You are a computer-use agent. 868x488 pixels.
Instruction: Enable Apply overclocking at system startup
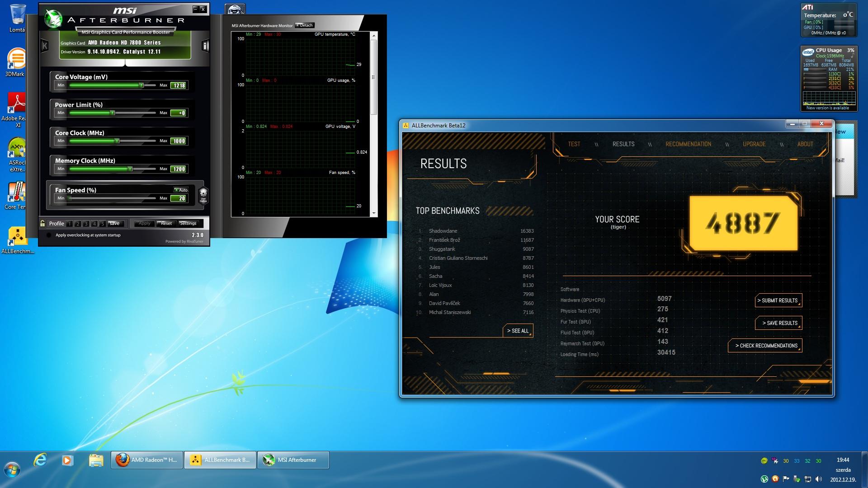(49, 235)
